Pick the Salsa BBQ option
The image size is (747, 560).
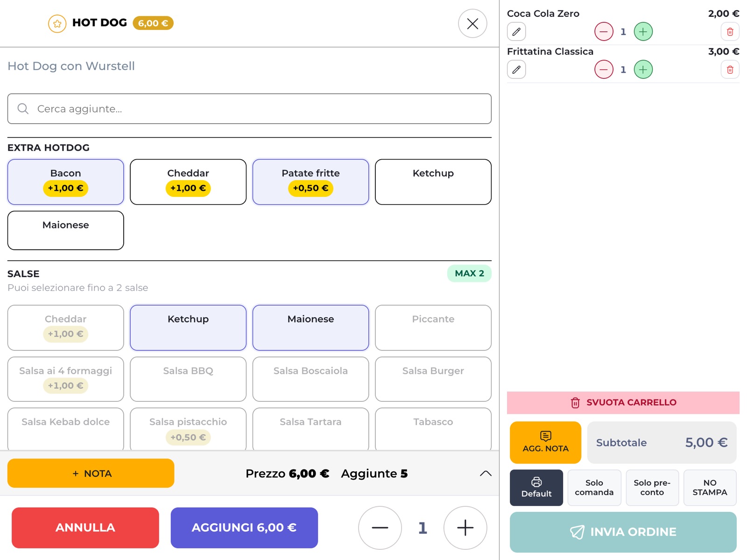[x=188, y=379]
